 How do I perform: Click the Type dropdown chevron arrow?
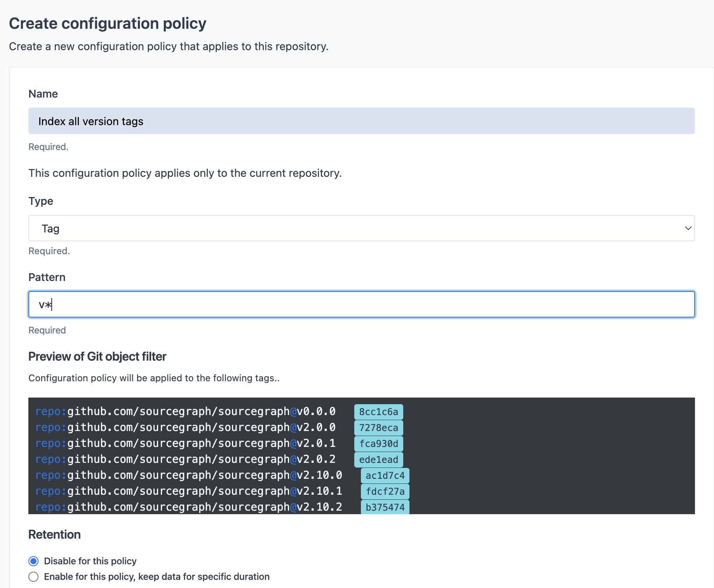tap(688, 228)
